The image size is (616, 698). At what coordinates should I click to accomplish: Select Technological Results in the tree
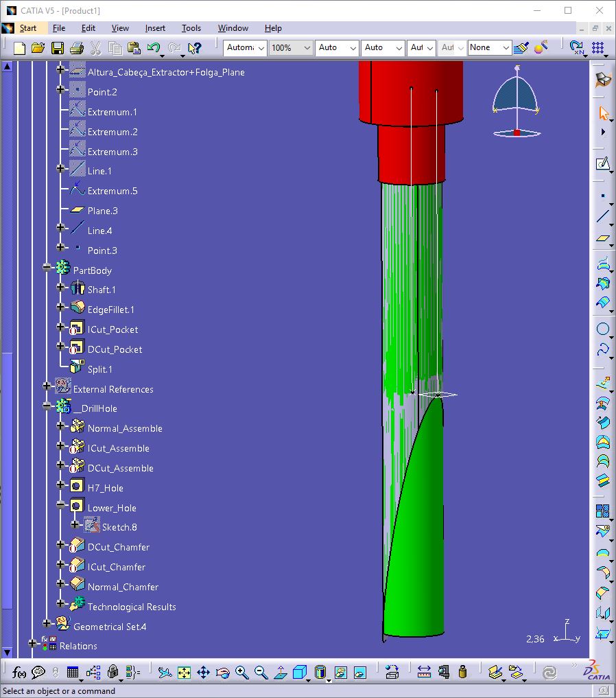(x=132, y=607)
